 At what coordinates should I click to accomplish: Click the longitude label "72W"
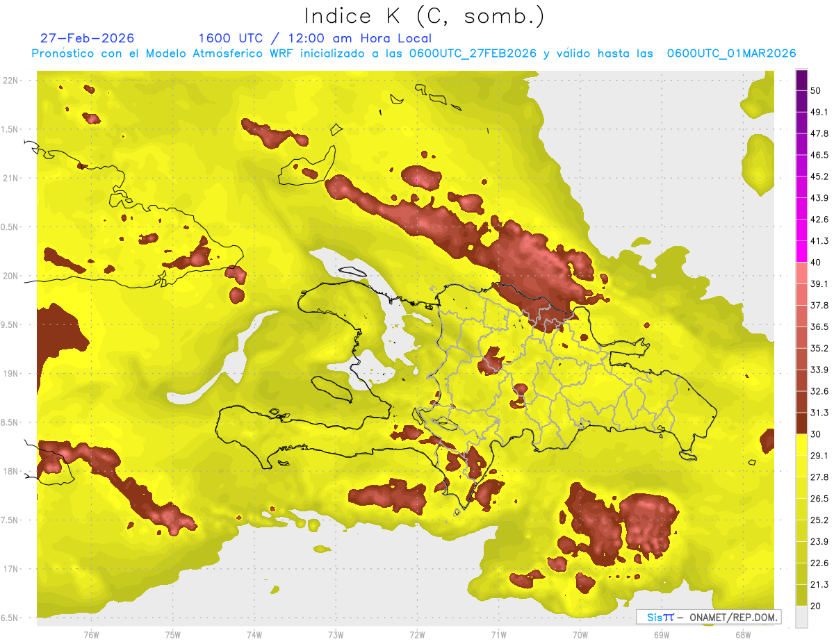point(417,634)
